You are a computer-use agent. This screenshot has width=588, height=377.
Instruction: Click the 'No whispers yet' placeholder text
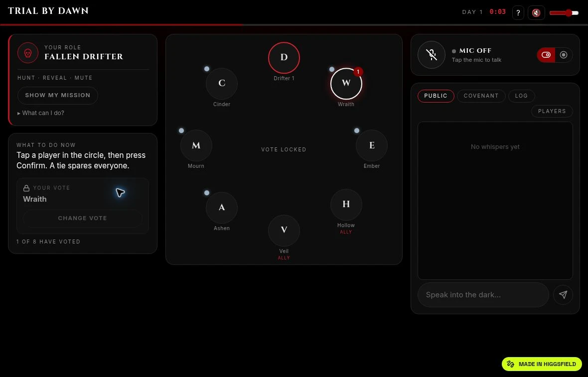pyautogui.click(x=495, y=147)
